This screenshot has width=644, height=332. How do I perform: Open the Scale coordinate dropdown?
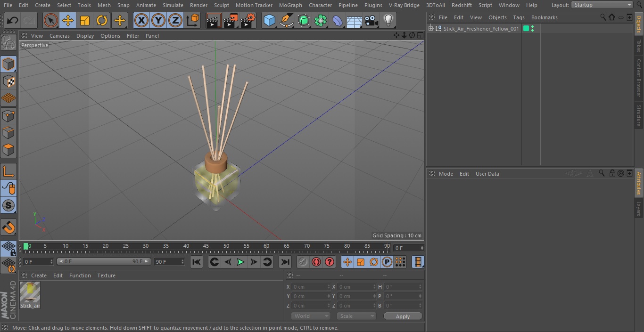coord(356,316)
